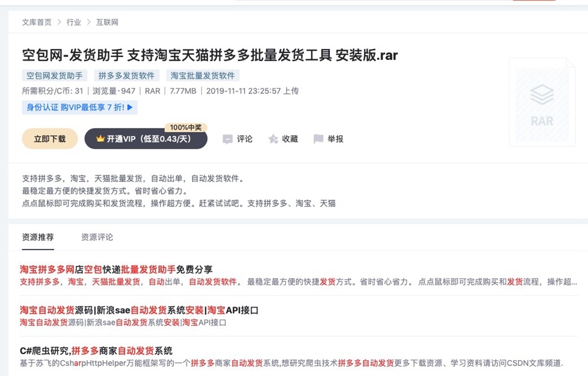Click 举报 to report this resource
The width and height of the screenshot is (588, 376).
(335, 139)
